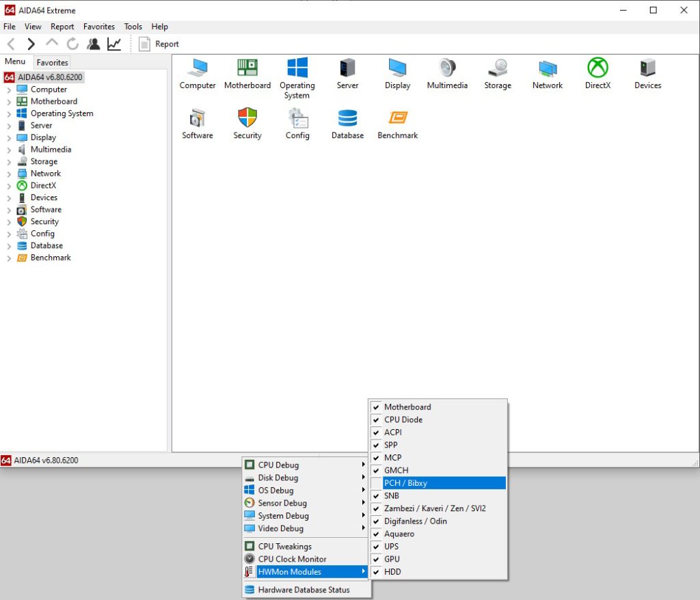
Task: Click the graph icon in the toolbar
Action: tap(114, 44)
